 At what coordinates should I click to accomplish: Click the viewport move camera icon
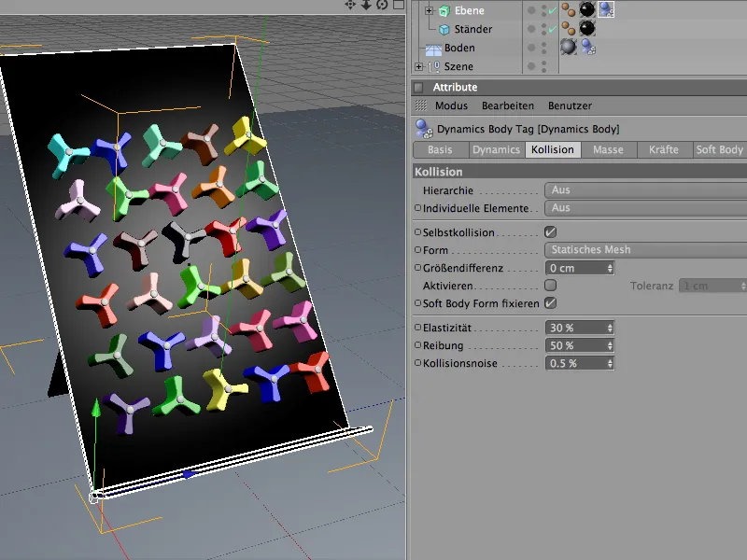[350, 5]
